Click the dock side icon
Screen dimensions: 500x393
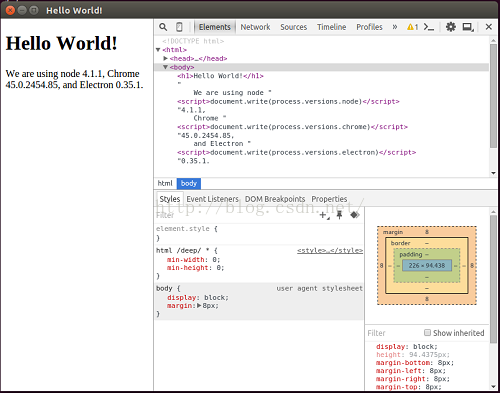pyautogui.click(x=468, y=27)
